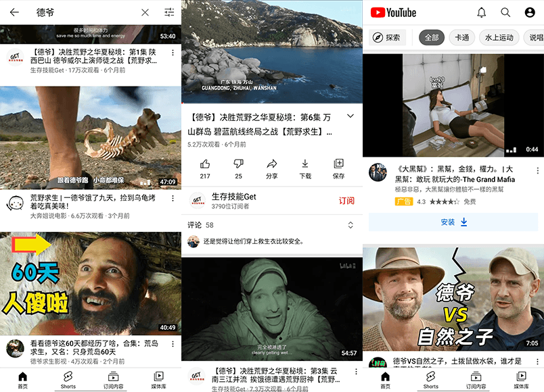Open the search filter settings icon

tap(169, 12)
